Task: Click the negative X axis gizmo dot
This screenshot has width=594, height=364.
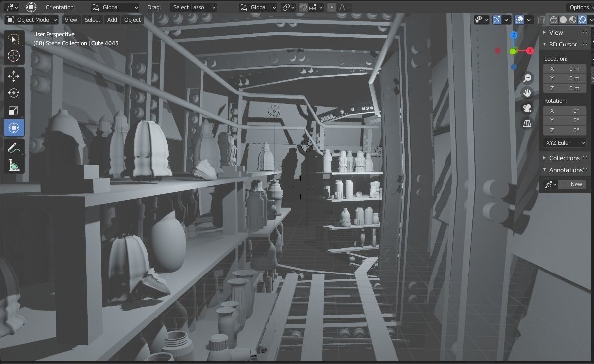Action: click(498, 51)
